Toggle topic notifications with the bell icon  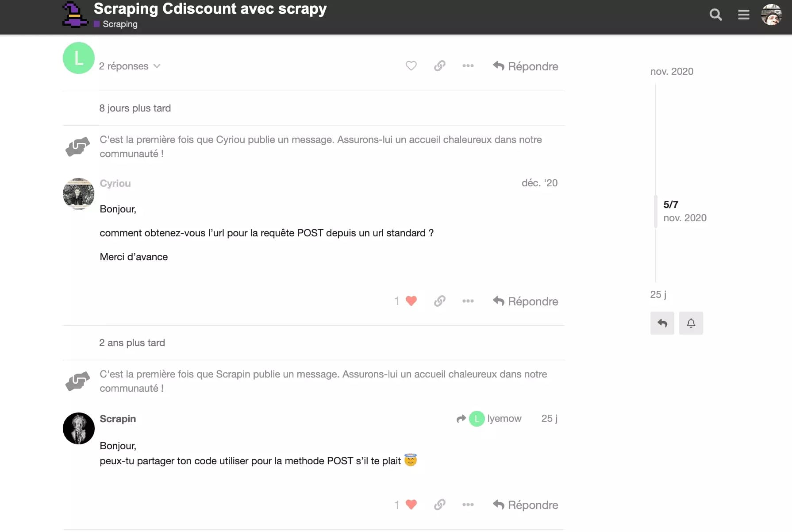[691, 323]
